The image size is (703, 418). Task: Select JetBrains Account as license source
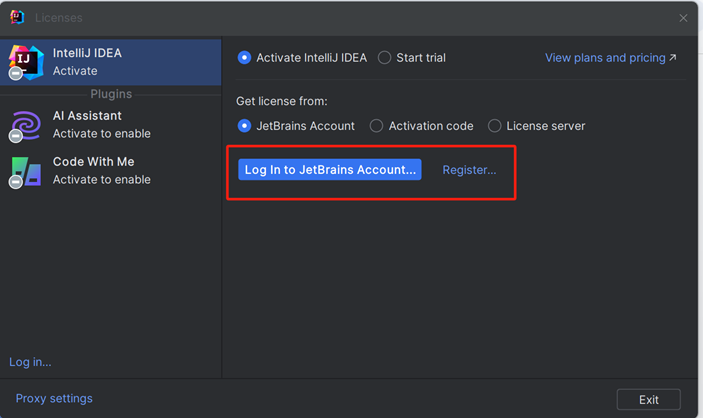(x=244, y=126)
